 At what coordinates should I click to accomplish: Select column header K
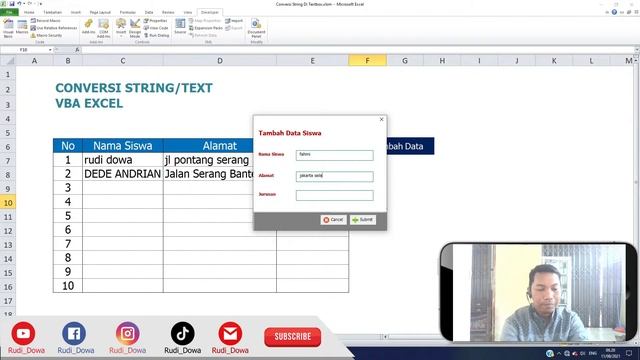[554, 61]
